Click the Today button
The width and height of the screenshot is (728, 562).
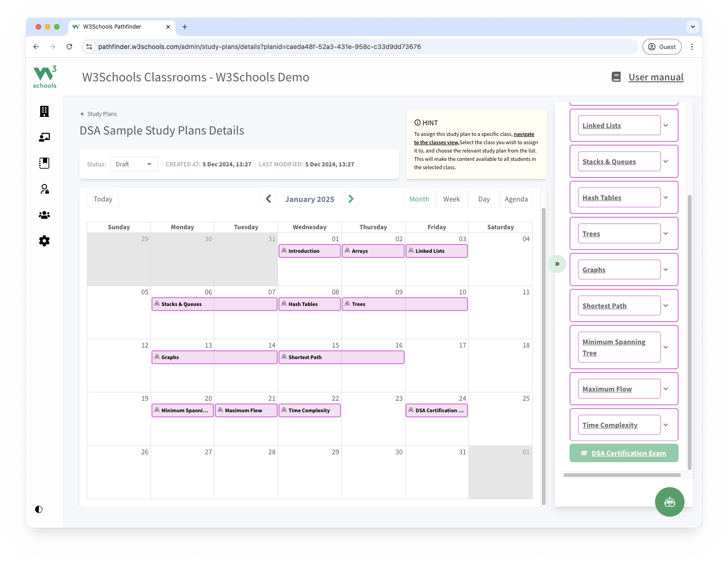(x=103, y=199)
